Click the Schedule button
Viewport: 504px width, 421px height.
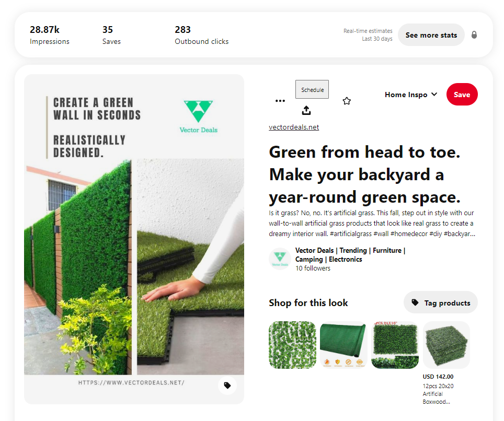312,90
